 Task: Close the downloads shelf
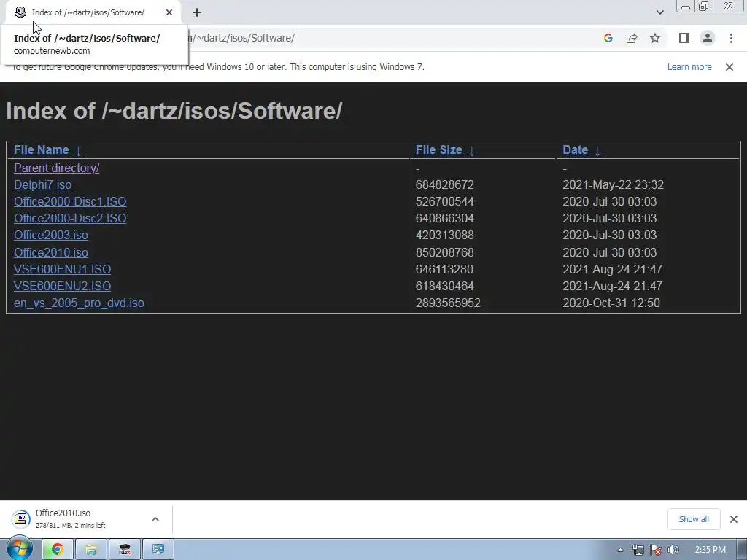pyautogui.click(x=734, y=519)
